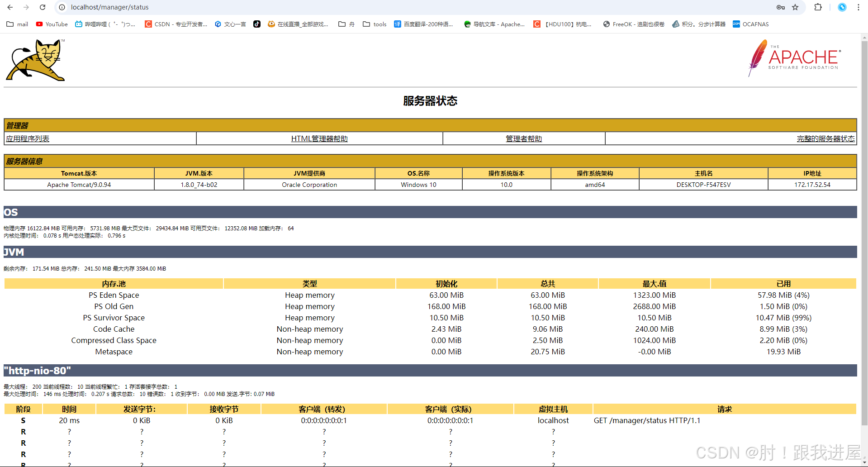Open the 应用程序列表 link
Image resolution: width=868 pixels, height=467 pixels.
pyautogui.click(x=27, y=138)
